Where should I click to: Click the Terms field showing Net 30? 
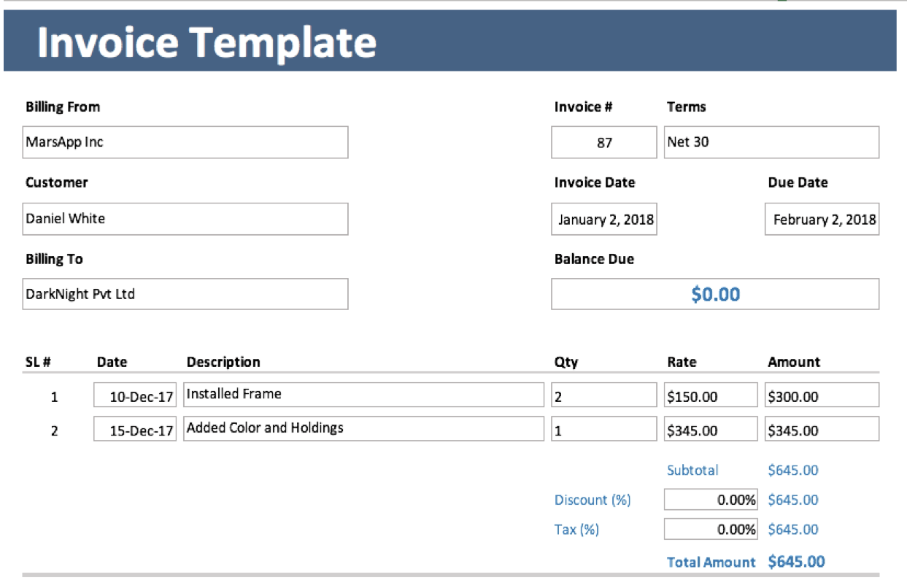coord(771,142)
